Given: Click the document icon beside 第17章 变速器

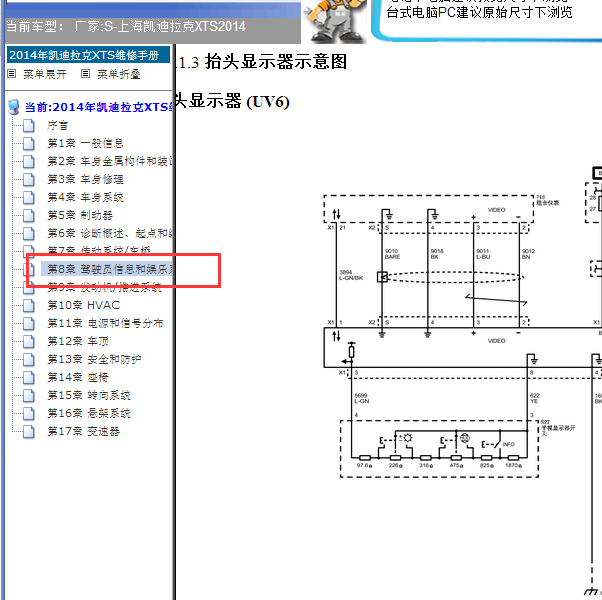Looking at the screenshot, I should pyautogui.click(x=28, y=431).
